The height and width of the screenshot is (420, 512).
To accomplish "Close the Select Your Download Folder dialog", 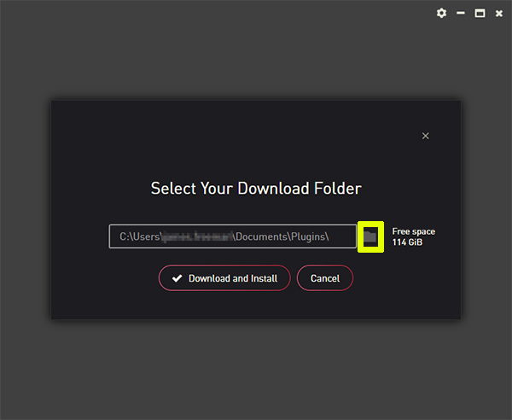I will point(426,136).
